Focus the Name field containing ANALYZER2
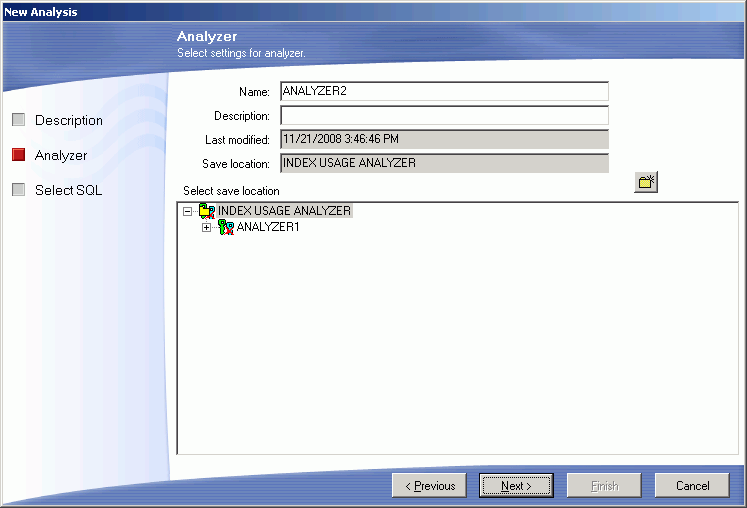The image size is (747, 508). 444,91
